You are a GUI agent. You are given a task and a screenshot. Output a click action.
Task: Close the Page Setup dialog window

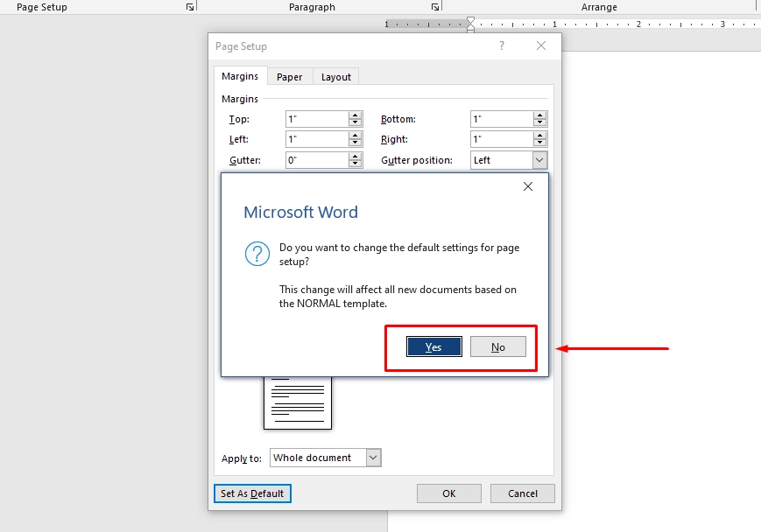click(541, 46)
